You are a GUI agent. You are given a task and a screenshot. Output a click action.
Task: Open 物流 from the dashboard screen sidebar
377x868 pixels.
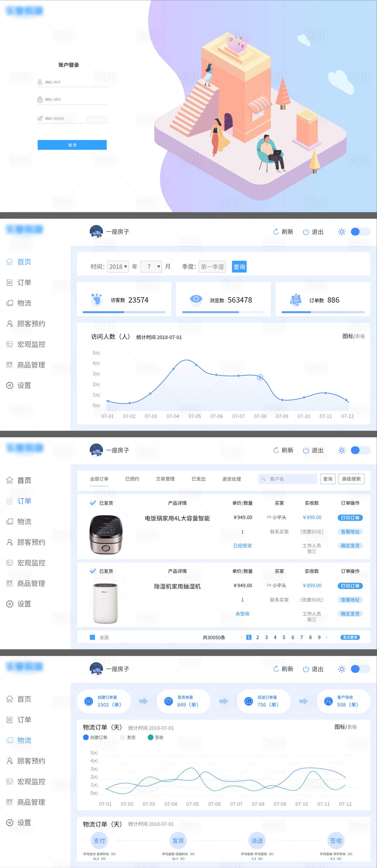19,303
